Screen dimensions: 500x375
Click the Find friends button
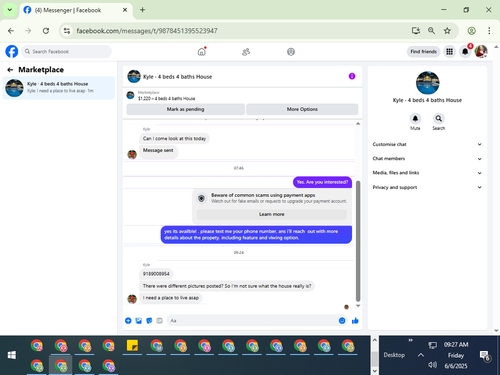(x=423, y=52)
